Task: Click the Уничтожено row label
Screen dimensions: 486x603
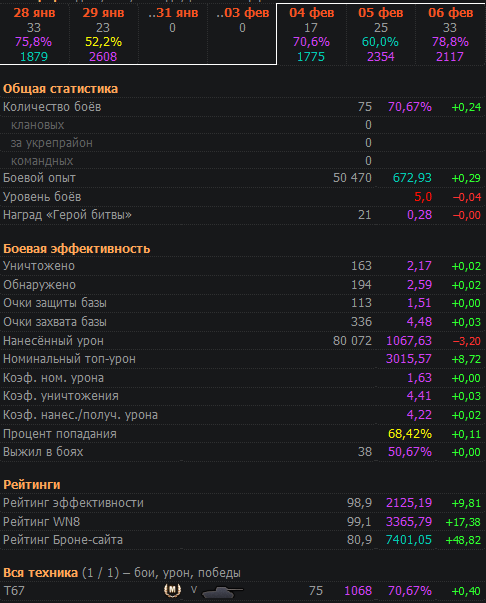Action: point(39,266)
